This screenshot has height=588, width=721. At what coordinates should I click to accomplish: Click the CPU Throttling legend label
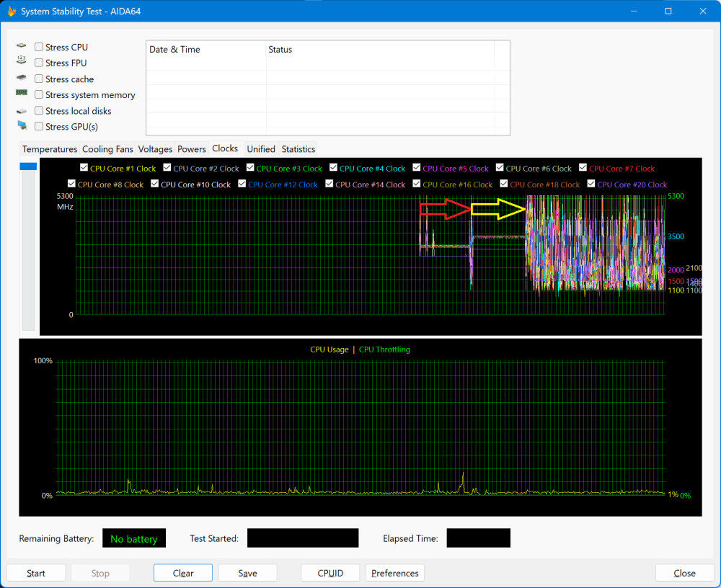click(x=384, y=349)
